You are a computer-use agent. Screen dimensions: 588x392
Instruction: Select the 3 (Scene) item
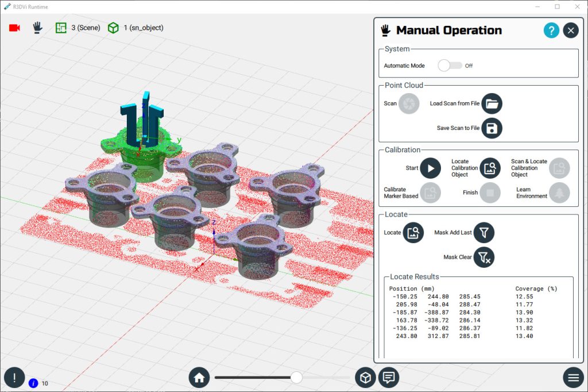tap(78, 28)
